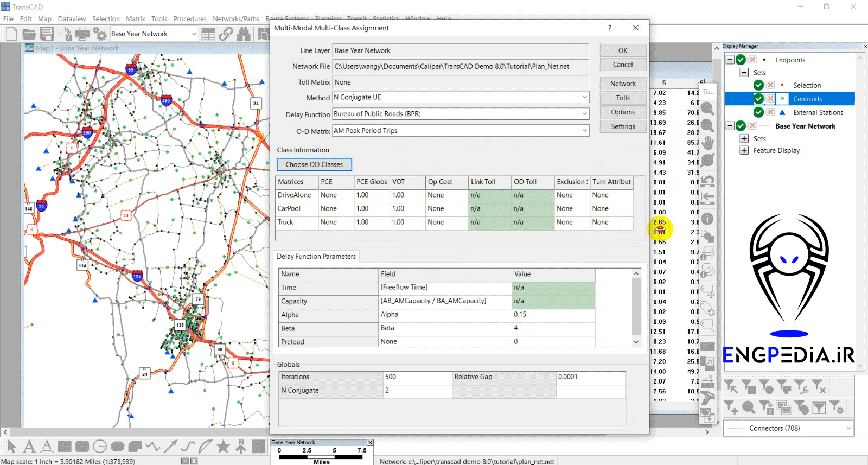Viewport: 868px width, 465px height.
Task: Click the select-by-pointing arrow filter icon
Action: tap(731, 387)
